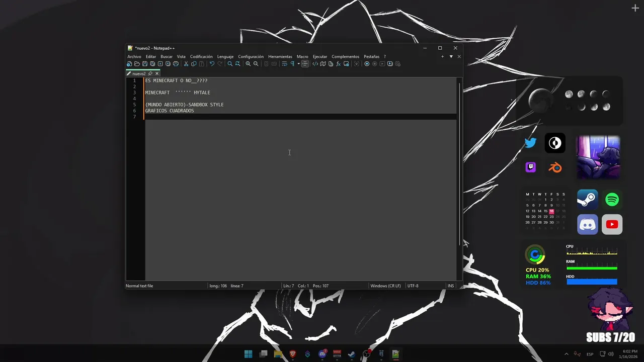Create a new file via toolbar icon
The width and height of the screenshot is (644, 362).
click(x=129, y=64)
